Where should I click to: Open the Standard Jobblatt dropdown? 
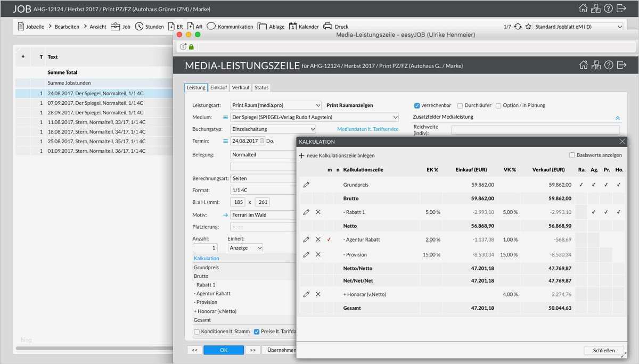578,27
